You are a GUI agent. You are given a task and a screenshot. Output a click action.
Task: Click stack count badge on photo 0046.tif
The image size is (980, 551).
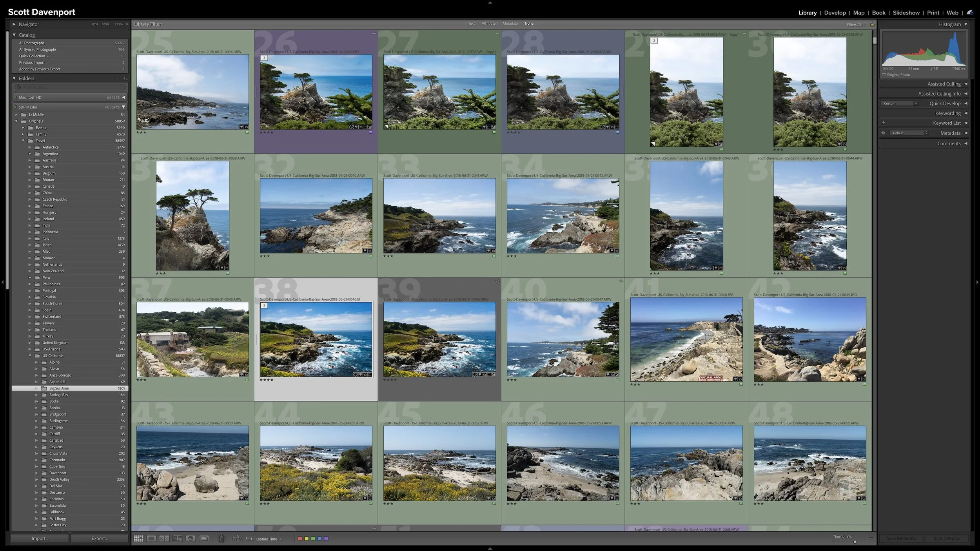(264, 305)
